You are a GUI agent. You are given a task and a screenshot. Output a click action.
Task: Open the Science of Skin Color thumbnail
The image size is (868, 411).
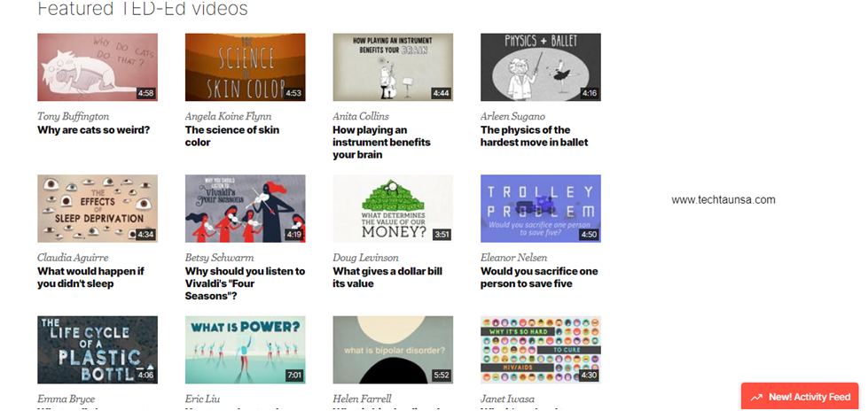[x=246, y=67]
